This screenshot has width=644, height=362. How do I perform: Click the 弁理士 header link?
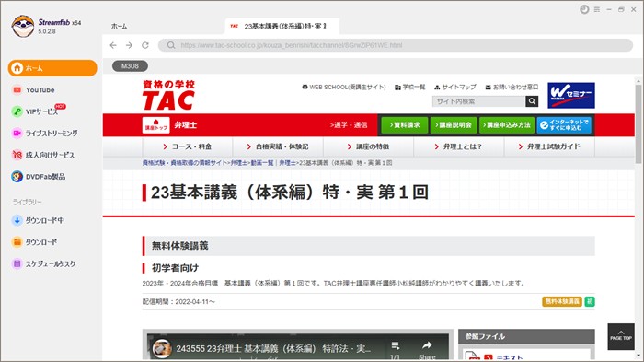185,125
